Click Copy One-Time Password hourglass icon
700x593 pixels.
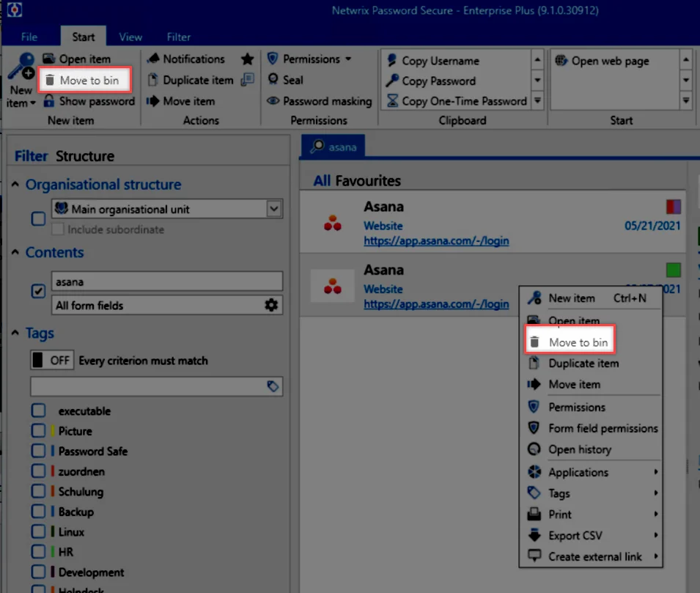pos(392,101)
